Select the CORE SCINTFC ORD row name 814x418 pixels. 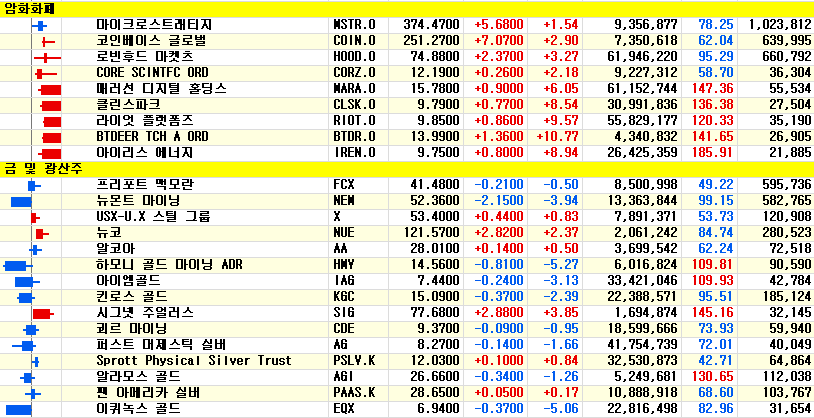pos(152,72)
